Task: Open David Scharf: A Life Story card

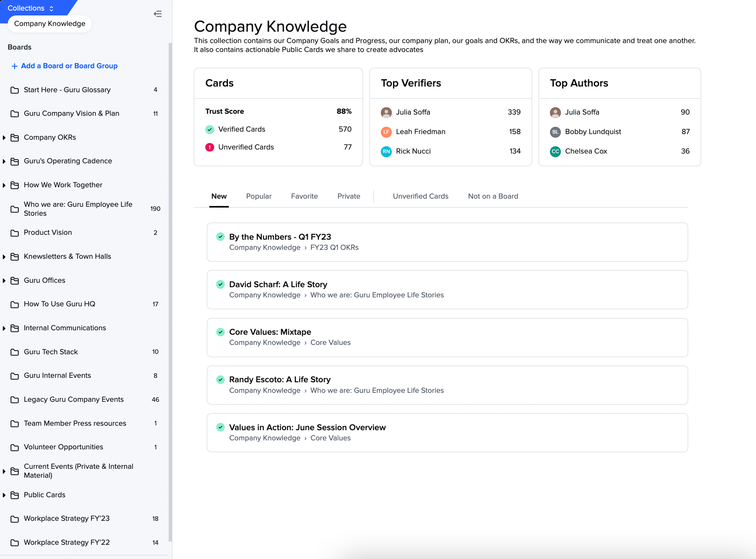Action: (x=447, y=290)
